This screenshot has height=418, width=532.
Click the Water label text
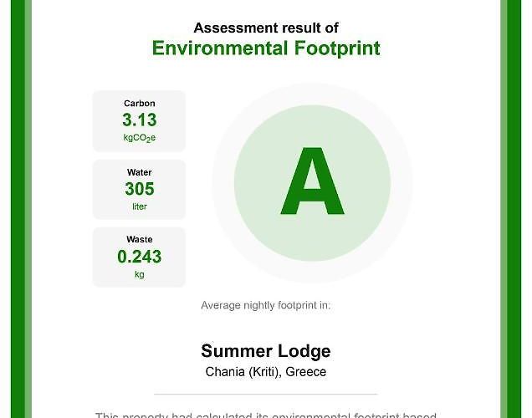(x=140, y=172)
